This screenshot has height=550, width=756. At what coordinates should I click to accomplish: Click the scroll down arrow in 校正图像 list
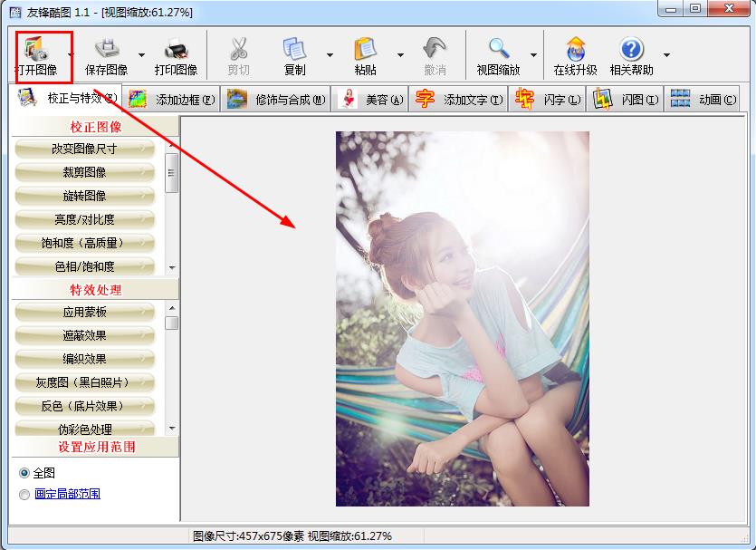172,267
